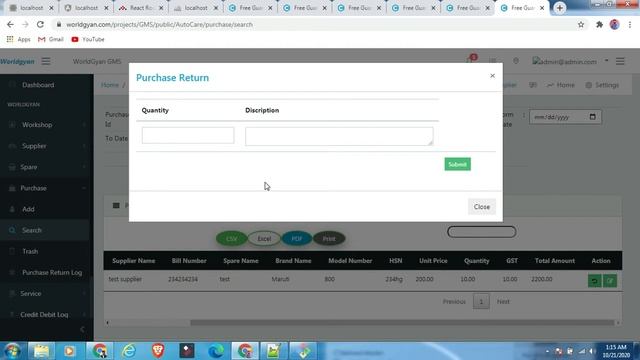This screenshot has width=640, height=360.
Task: Open the calendar picker on the date field
Action: click(x=593, y=117)
